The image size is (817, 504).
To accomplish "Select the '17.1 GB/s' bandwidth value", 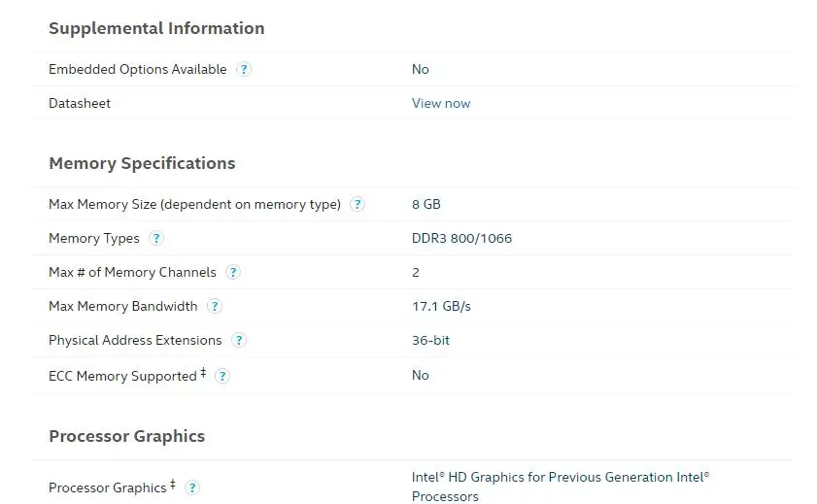I will [x=441, y=306].
